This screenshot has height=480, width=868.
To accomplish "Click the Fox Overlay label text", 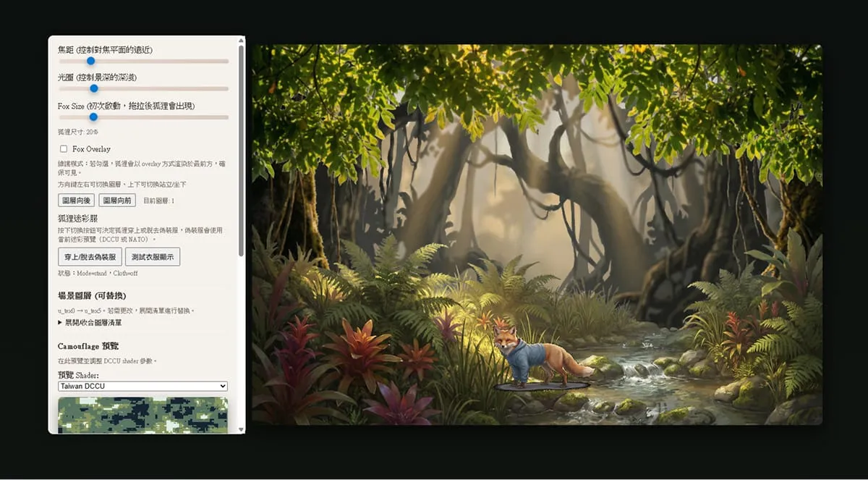I will click(x=91, y=149).
